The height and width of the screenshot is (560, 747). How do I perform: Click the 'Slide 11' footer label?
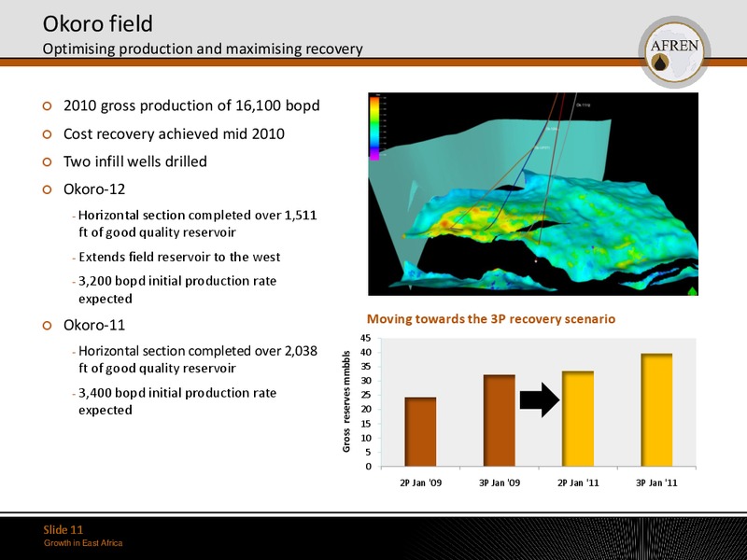click(x=63, y=529)
